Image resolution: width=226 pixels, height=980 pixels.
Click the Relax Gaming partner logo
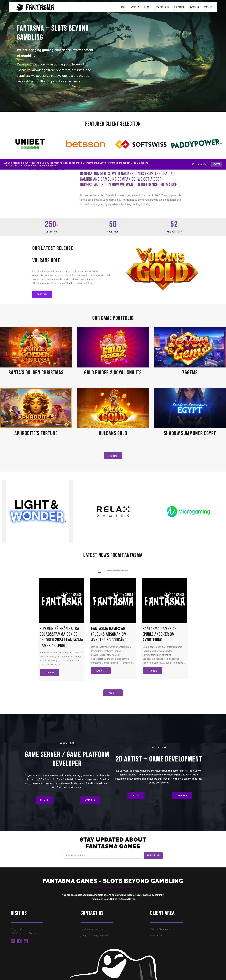(x=113, y=511)
